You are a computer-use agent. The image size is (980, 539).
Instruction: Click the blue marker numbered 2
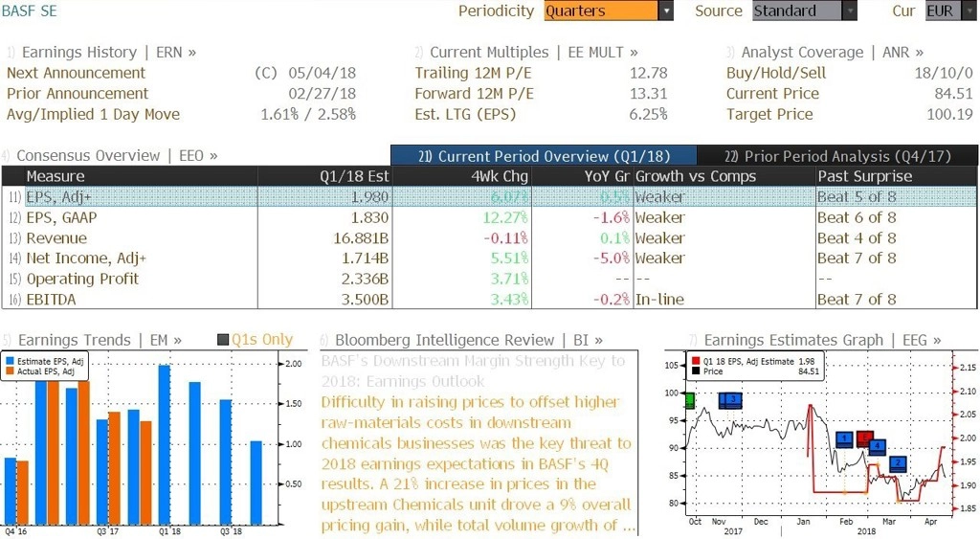(898, 463)
